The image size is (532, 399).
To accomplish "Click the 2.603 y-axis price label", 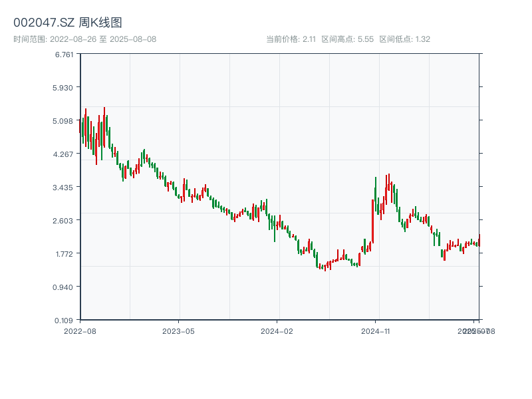I will tap(65, 220).
